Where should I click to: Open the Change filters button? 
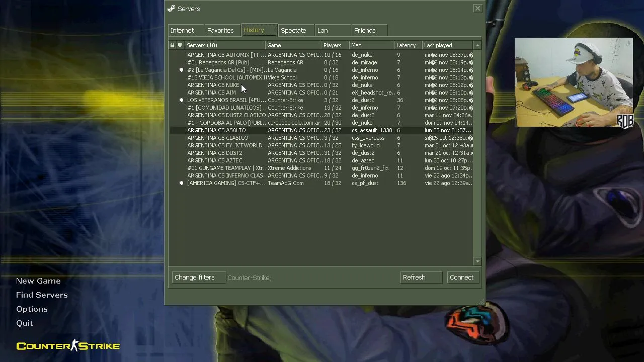point(199,278)
